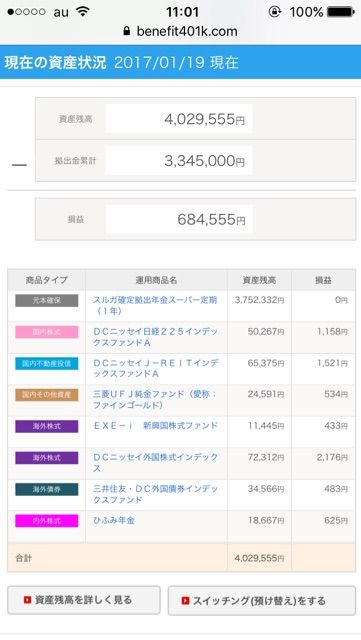The height and width of the screenshot is (640, 361).
Task: Open ＤＣニッセイ外国株式インデックス link
Action: point(155,462)
